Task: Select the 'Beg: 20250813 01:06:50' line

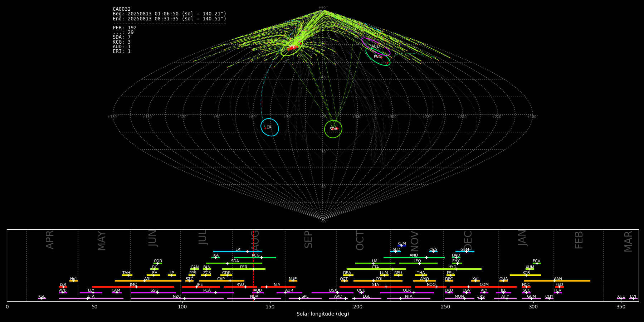Action: (x=170, y=14)
